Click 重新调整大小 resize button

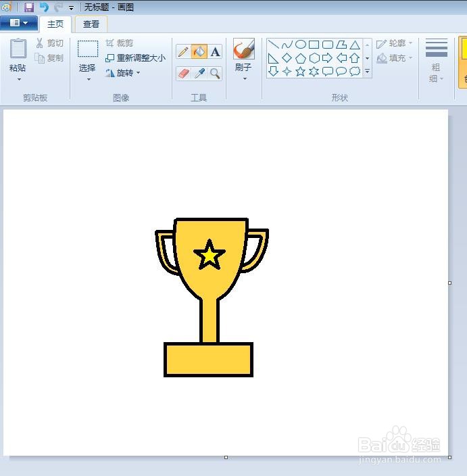(135, 57)
